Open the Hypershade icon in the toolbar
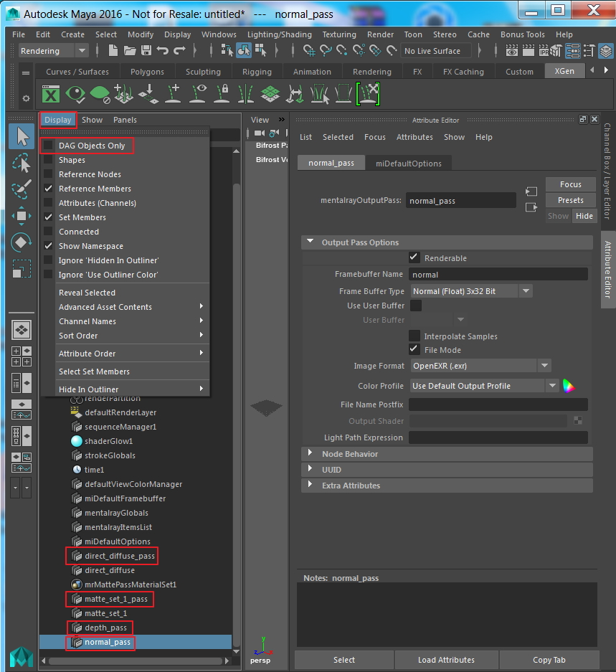The image size is (616, 672). click(573, 51)
